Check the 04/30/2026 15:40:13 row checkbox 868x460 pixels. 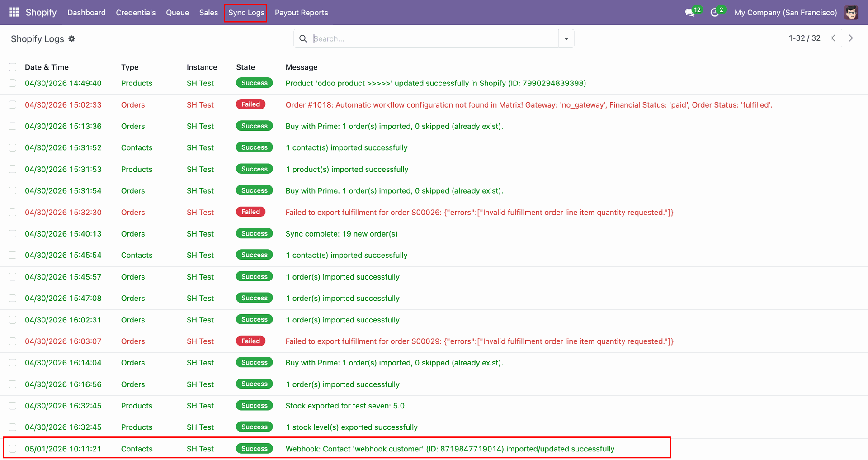[x=13, y=234]
